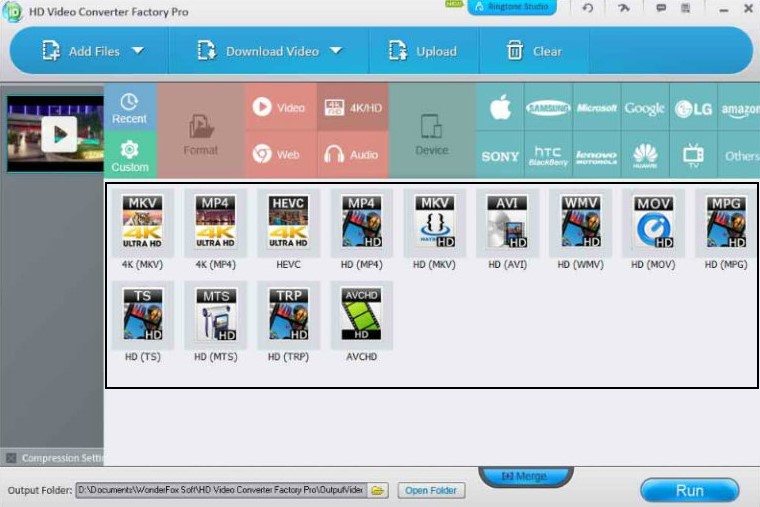This screenshot has width=760, height=507.
Task: Select the HD (MTS) camcorder format
Action: click(215, 315)
